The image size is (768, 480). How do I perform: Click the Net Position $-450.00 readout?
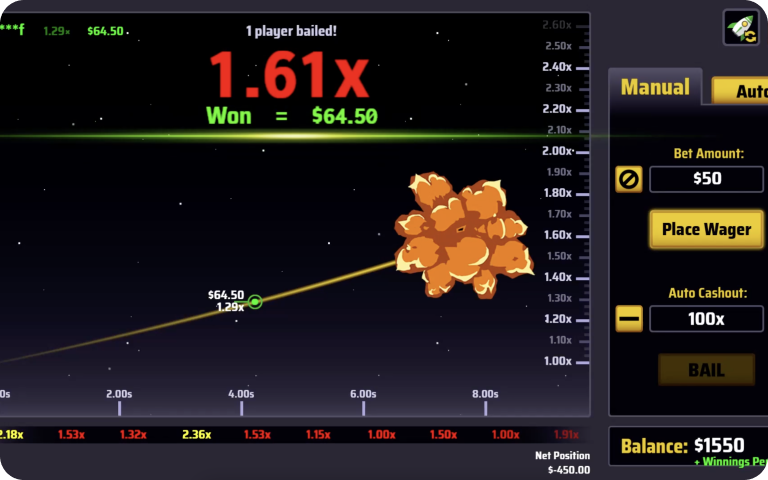coord(562,462)
